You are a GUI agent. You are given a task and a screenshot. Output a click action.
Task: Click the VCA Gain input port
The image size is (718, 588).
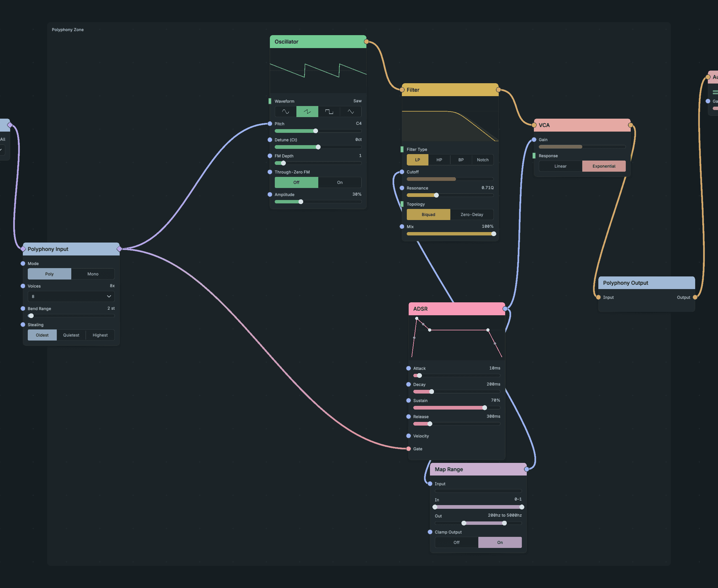(x=534, y=140)
